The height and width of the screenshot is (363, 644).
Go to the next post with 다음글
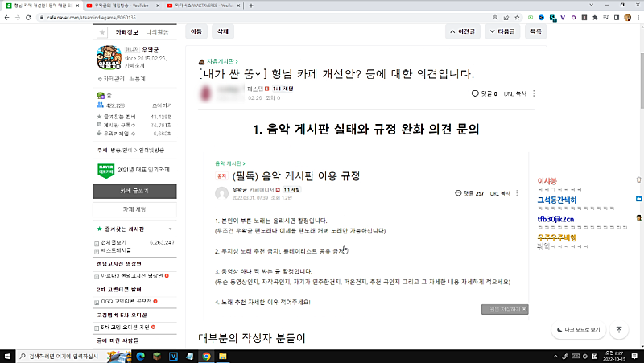(x=502, y=31)
